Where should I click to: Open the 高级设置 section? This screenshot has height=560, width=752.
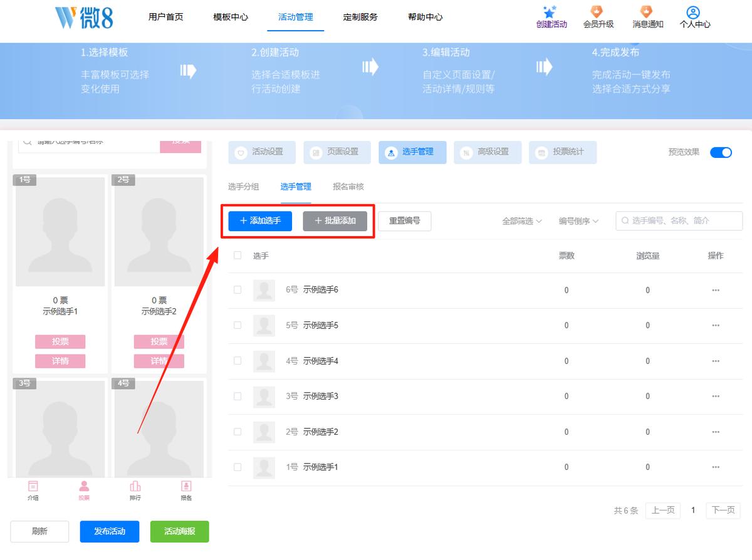488,152
